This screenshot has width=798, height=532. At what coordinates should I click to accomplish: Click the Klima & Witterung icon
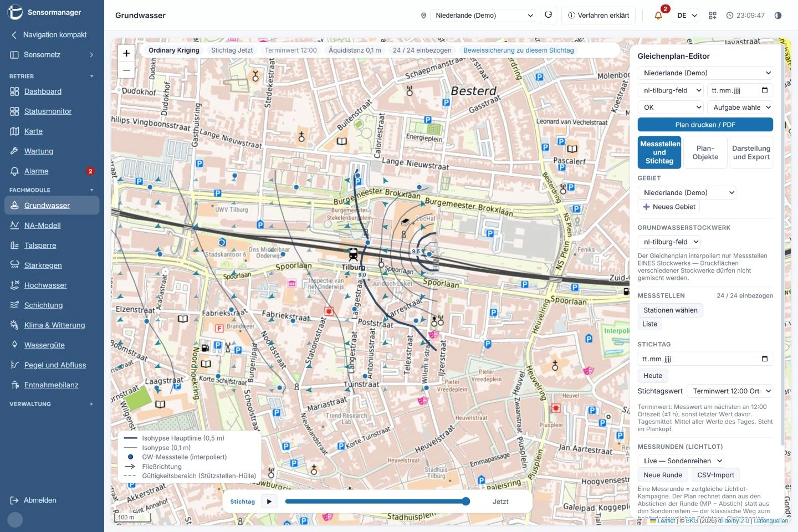point(14,325)
